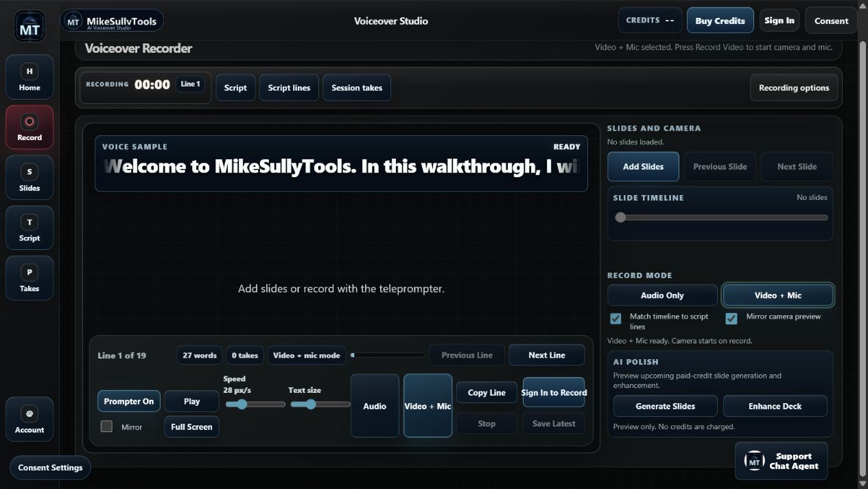
Task: Open the Slides sidebar icon
Action: (x=30, y=178)
